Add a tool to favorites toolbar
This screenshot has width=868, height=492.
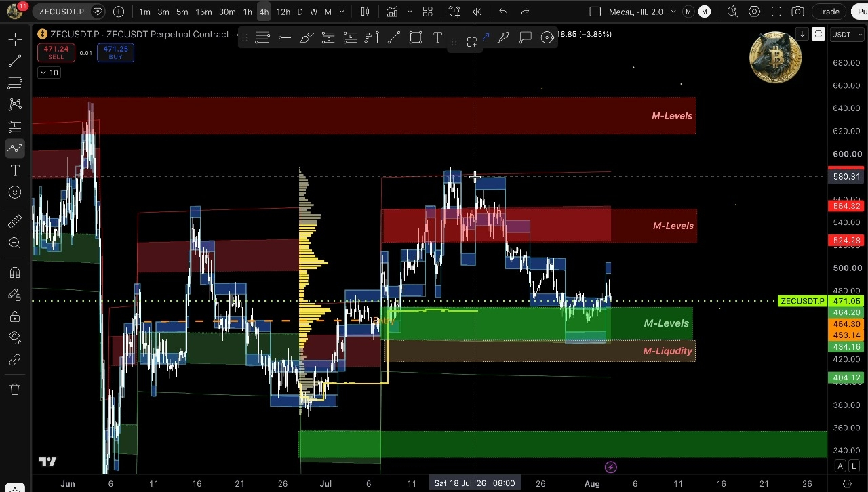pyautogui.click(x=471, y=43)
